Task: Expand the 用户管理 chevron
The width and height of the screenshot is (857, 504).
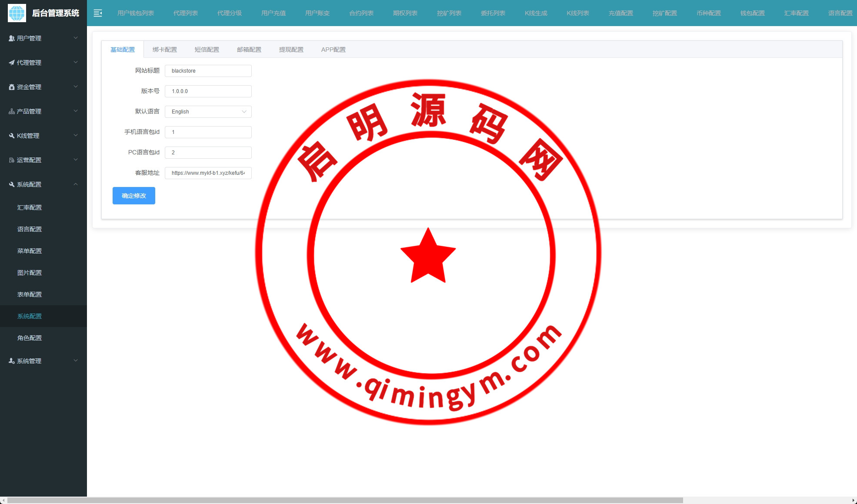Action: coord(76,38)
